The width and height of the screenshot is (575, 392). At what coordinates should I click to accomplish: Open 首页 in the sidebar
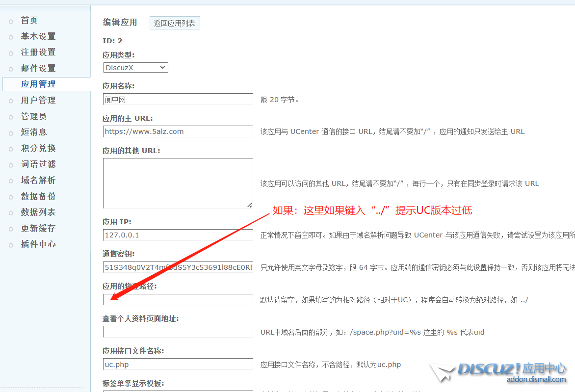(29, 21)
